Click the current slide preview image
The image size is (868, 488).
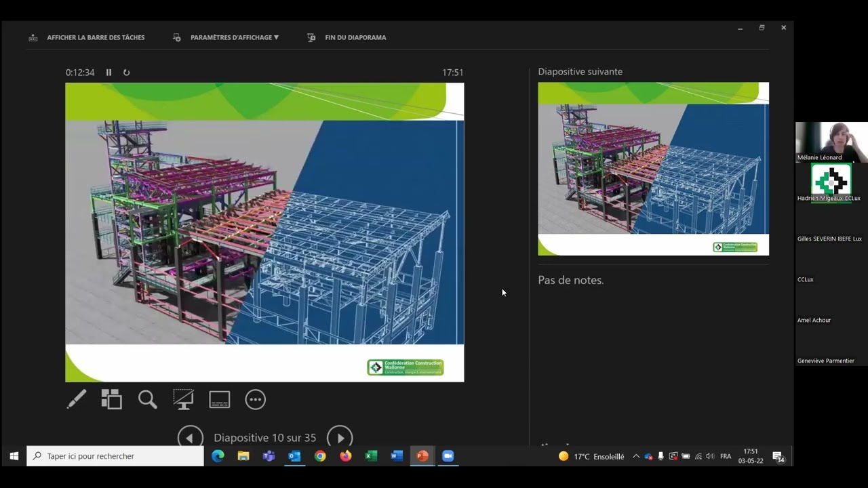tap(264, 232)
